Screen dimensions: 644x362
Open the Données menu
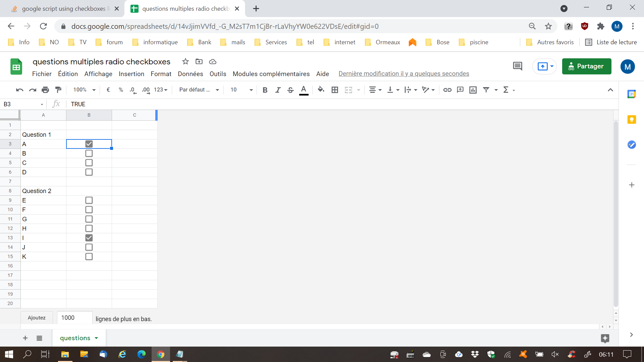pos(190,74)
